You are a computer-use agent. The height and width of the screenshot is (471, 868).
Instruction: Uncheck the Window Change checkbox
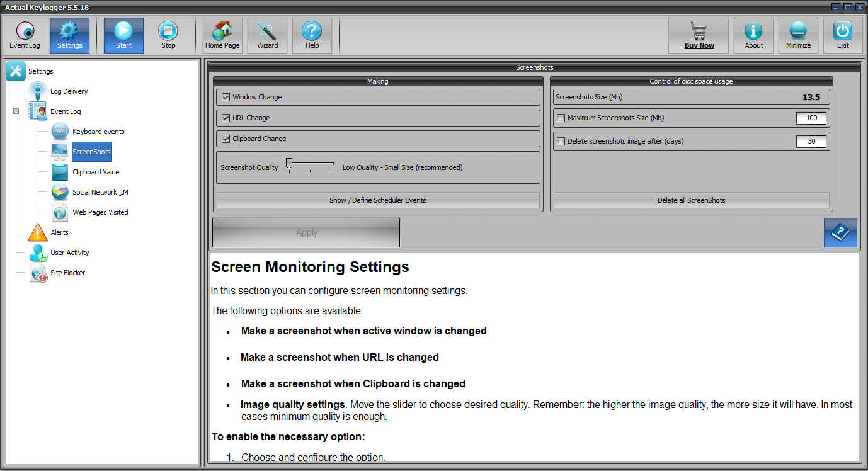pos(226,97)
